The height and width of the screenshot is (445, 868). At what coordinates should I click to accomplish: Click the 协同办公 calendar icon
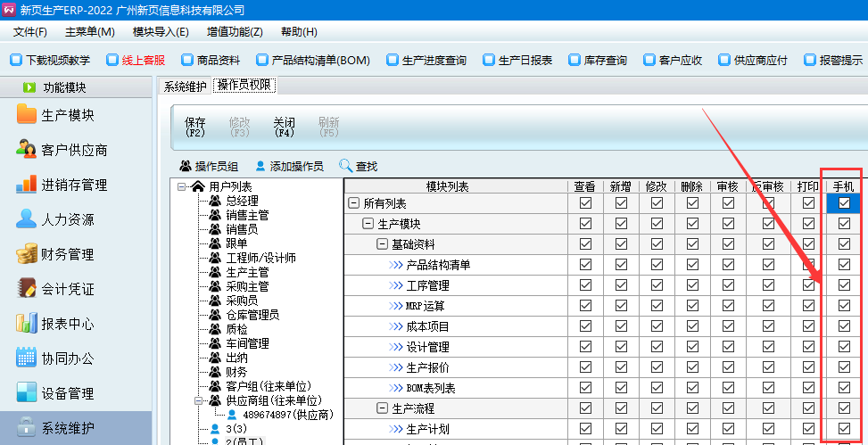pyautogui.click(x=27, y=358)
